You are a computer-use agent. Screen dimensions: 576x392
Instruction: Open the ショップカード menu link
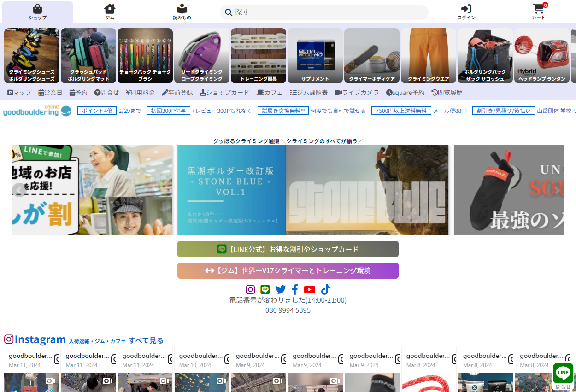click(224, 93)
